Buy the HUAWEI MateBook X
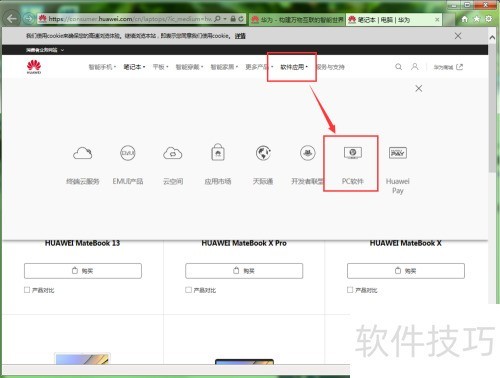The width and height of the screenshot is (500, 378). [406, 271]
